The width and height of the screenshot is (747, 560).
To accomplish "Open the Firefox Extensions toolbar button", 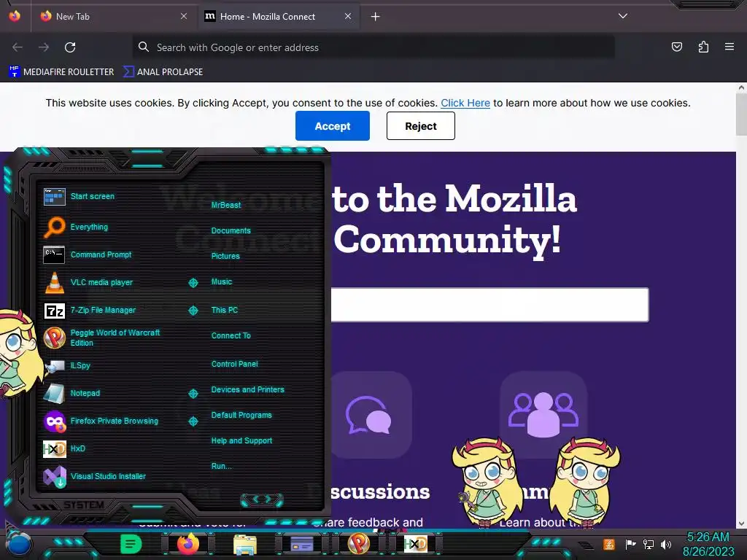I will (x=703, y=47).
